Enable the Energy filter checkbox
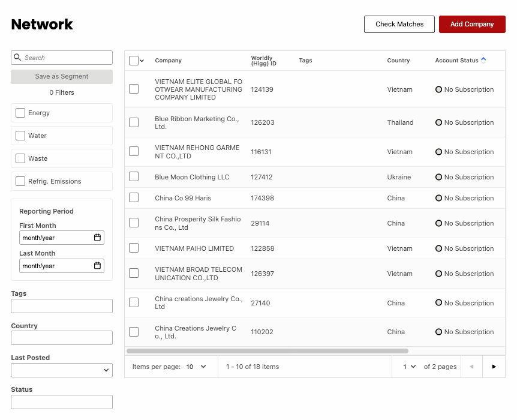Viewport: 517px width, 420px height. point(20,113)
